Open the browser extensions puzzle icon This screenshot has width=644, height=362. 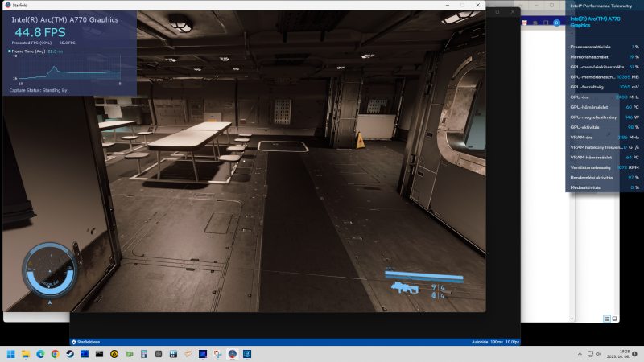(x=535, y=23)
